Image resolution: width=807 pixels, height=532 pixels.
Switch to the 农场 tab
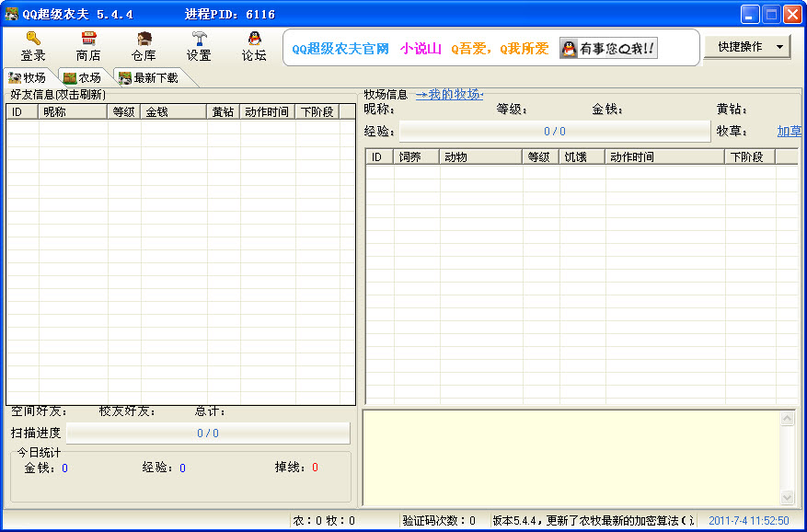coord(83,78)
